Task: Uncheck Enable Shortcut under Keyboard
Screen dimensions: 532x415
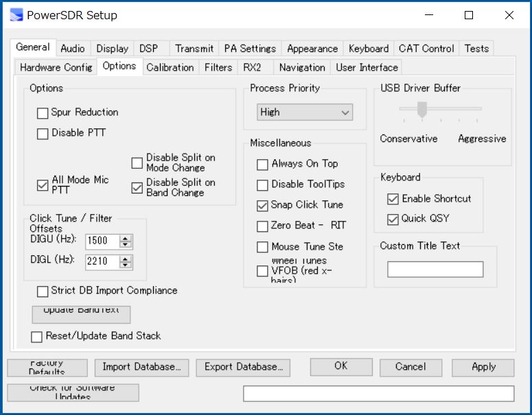Action: [393, 199]
